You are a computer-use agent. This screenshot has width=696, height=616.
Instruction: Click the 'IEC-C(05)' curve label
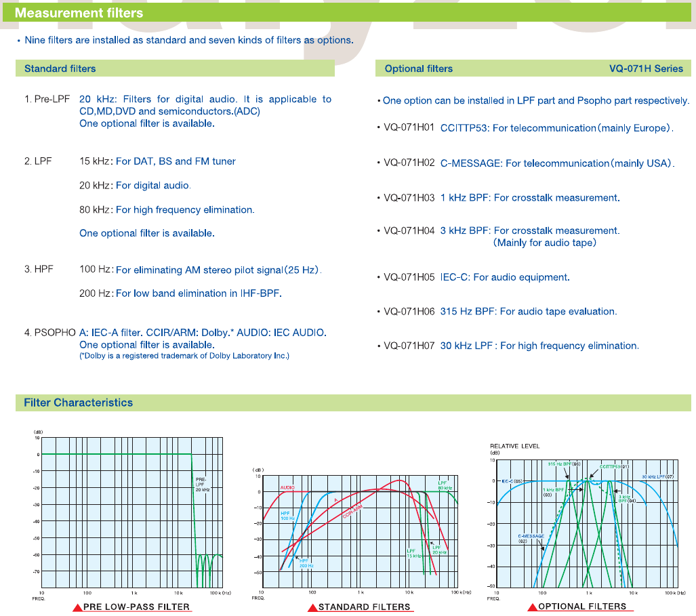pos(512,481)
